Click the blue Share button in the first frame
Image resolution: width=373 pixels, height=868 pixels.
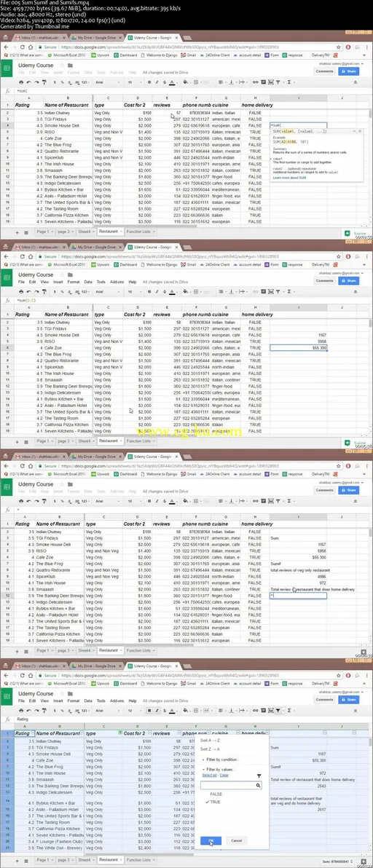point(349,71)
